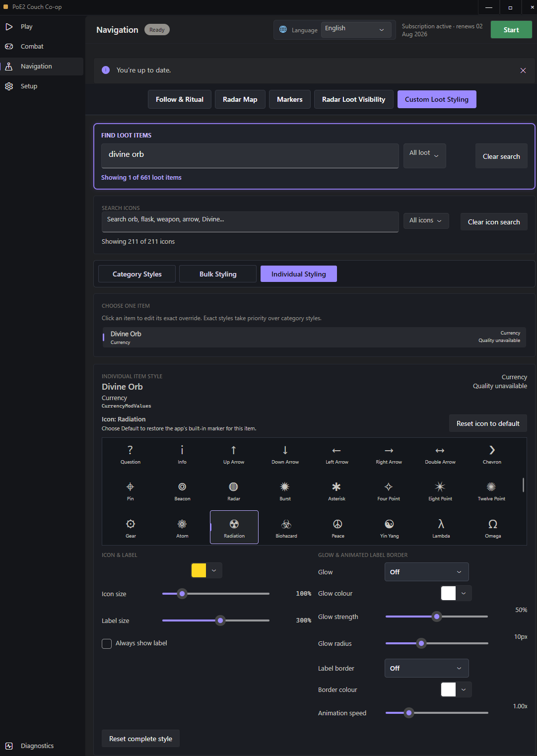
Task: Select the Double Arrow icon
Action: (440, 454)
